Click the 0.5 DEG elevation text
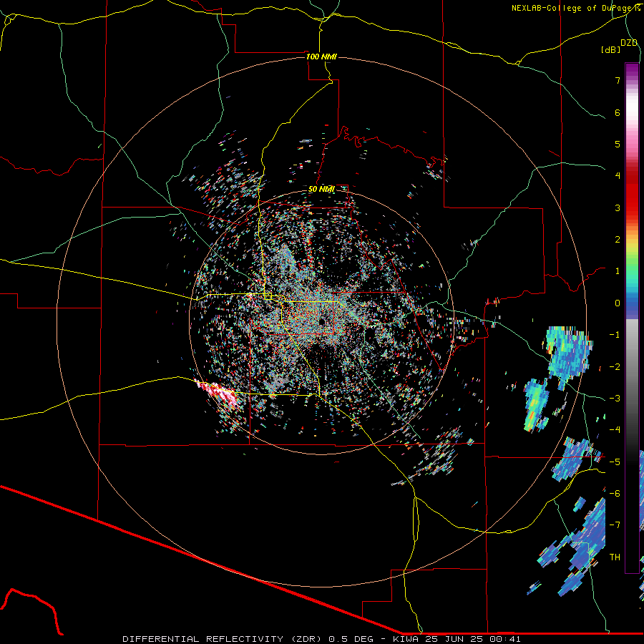 (351, 639)
